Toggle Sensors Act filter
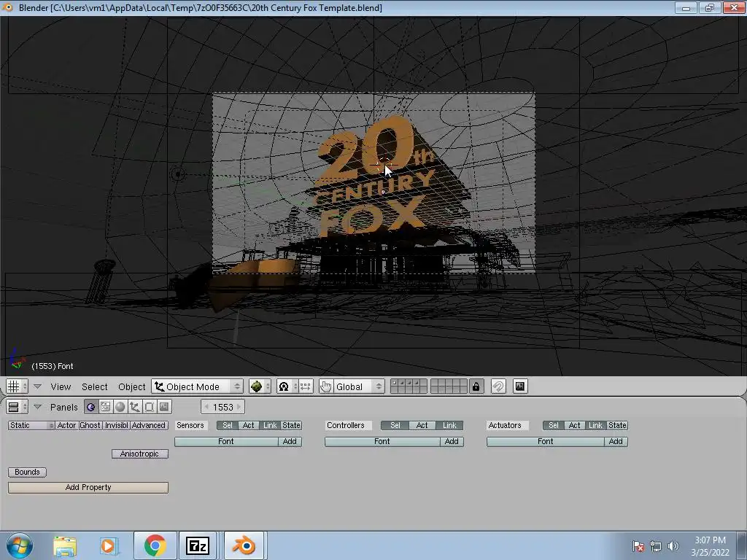The width and height of the screenshot is (747, 560). tap(249, 425)
